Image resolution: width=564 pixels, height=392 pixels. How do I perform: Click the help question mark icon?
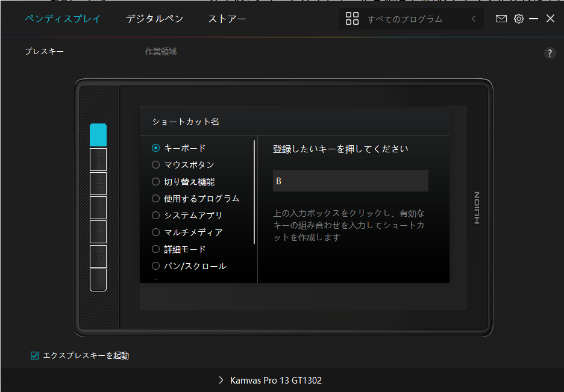[550, 53]
